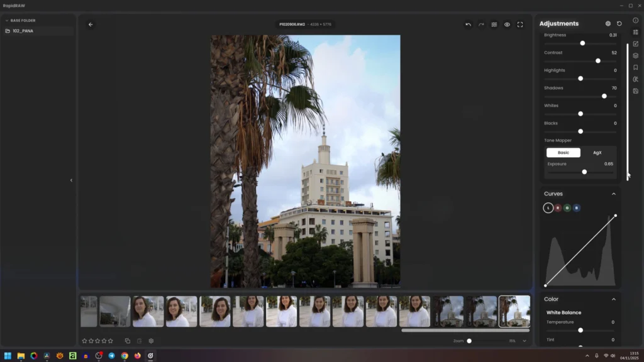
Task: Open the image info panel icon
Action: [635, 20]
